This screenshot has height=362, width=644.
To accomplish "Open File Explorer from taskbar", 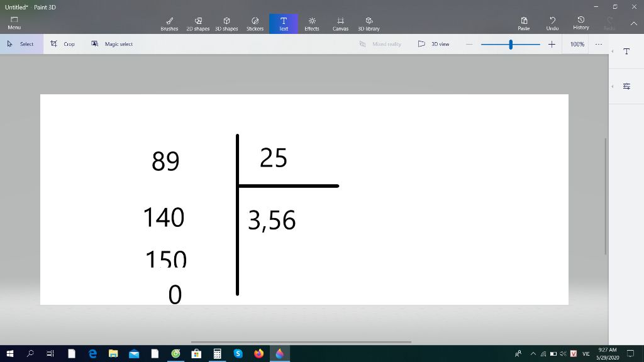I will coord(113,353).
